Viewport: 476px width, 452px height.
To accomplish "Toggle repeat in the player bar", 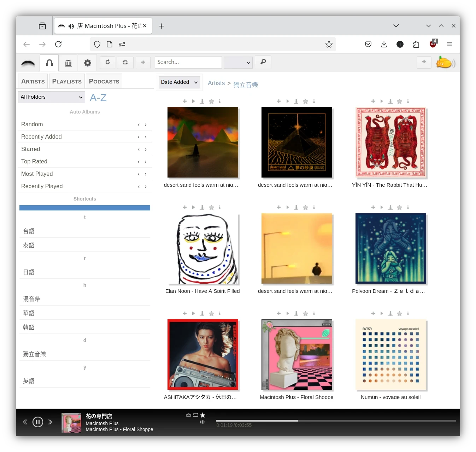I will point(195,415).
